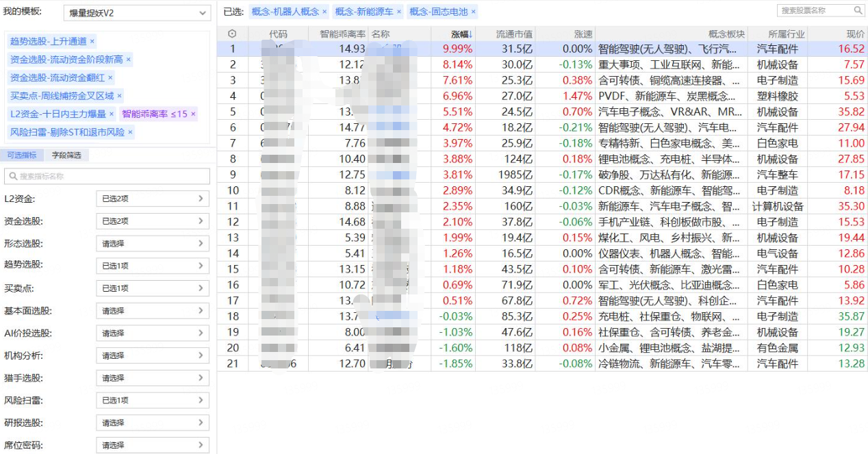868x454 pixels.
Task: Remove the 趋势选股-上升通道 filter tag
Action: coord(92,42)
